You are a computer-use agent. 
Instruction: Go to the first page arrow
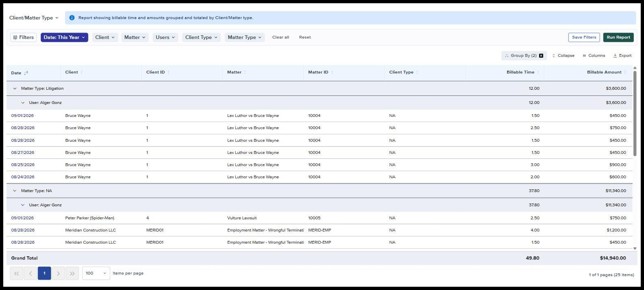point(17,273)
